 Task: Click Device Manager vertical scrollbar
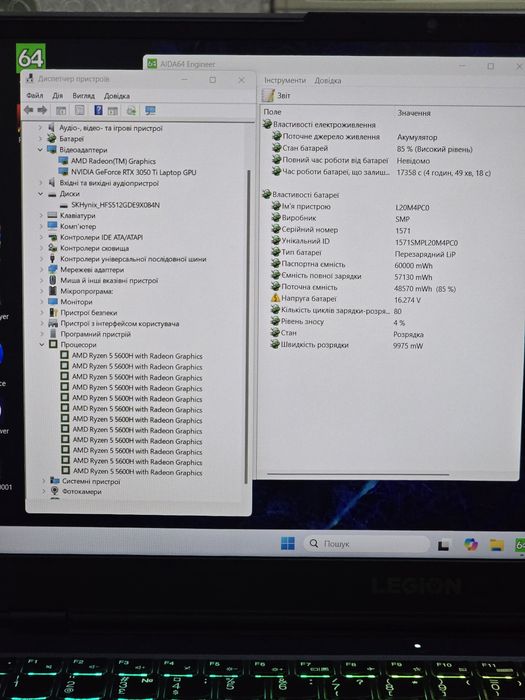tap(247, 326)
